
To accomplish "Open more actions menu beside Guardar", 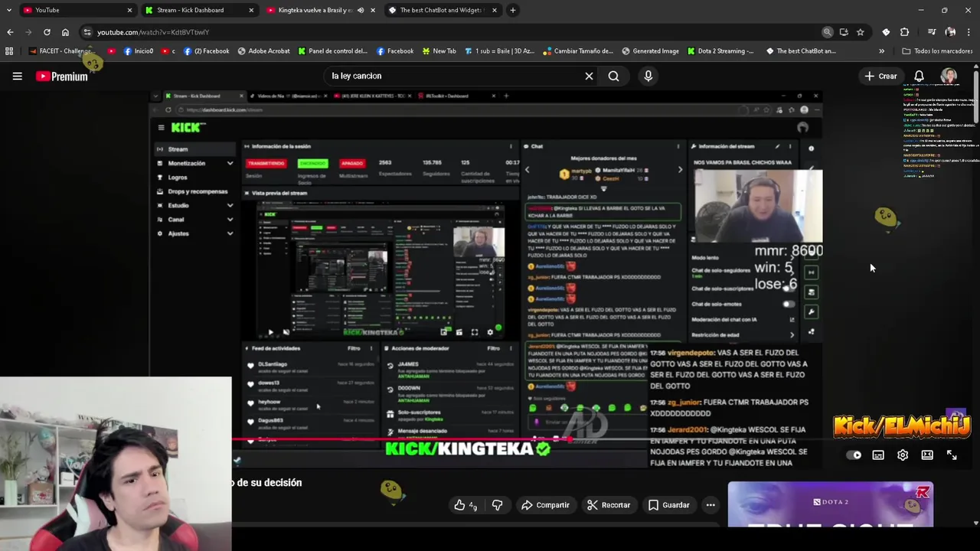I will click(x=710, y=505).
